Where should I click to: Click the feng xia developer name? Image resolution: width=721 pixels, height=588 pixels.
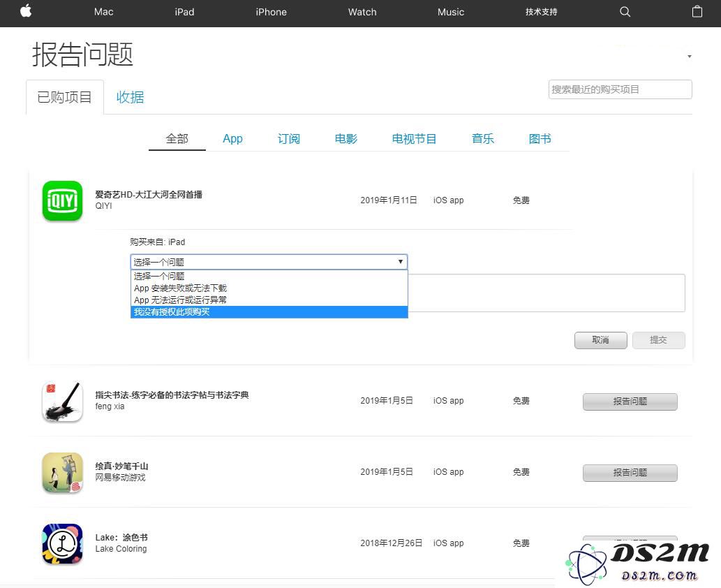[110, 406]
